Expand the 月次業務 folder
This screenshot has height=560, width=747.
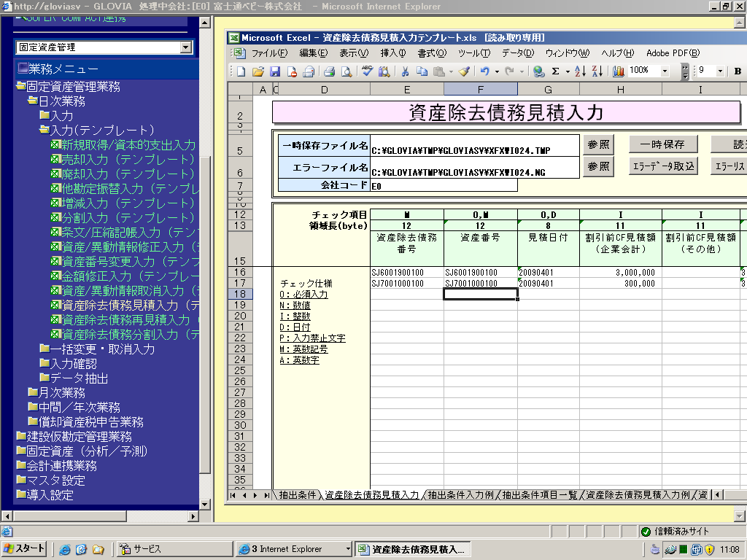click(32, 392)
